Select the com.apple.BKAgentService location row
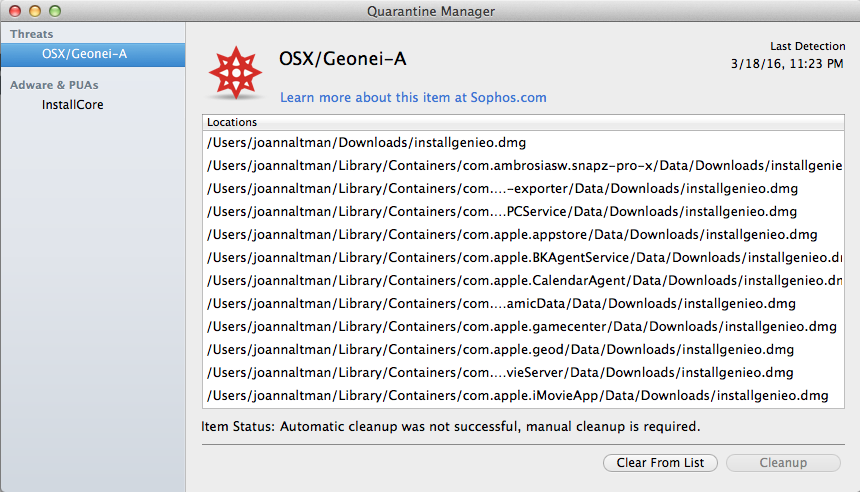The image size is (860, 492). (523, 258)
